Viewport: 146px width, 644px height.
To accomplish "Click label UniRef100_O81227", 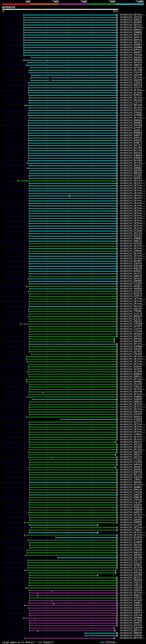I will [131, 42].
